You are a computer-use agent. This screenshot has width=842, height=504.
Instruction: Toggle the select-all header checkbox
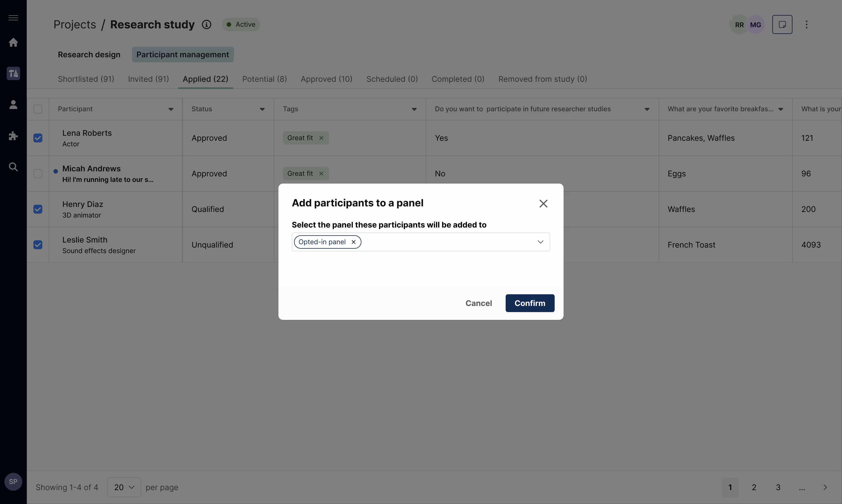(x=38, y=109)
